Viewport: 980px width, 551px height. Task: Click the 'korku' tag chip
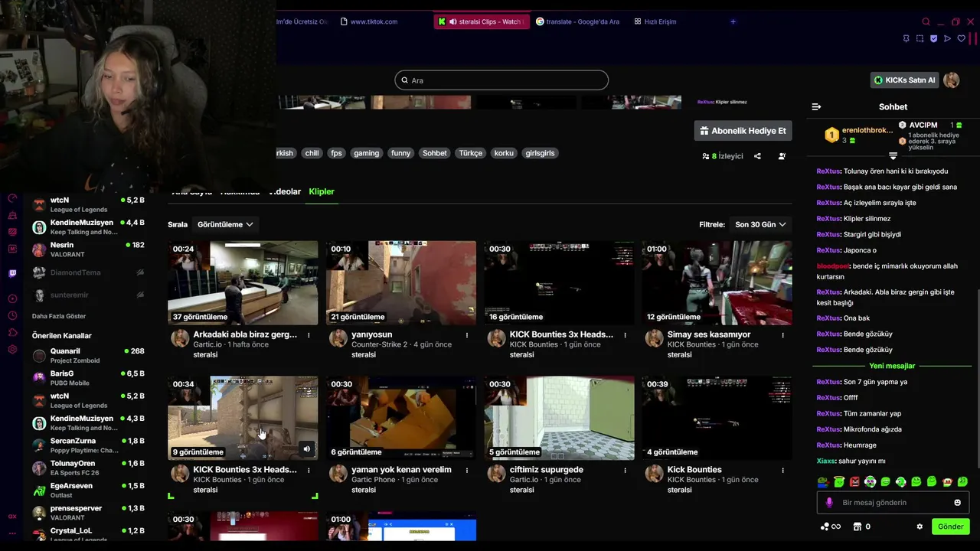click(x=504, y=153)
